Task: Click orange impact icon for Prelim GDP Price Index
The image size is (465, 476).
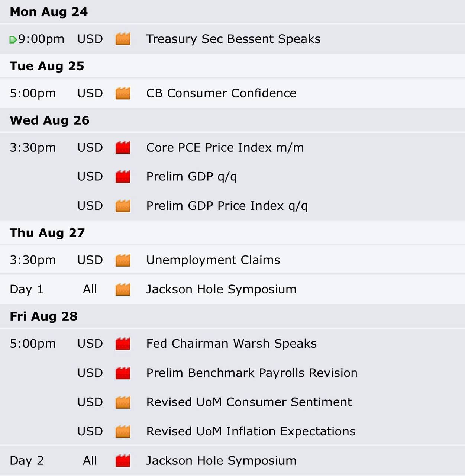Action: click(123, 206)
